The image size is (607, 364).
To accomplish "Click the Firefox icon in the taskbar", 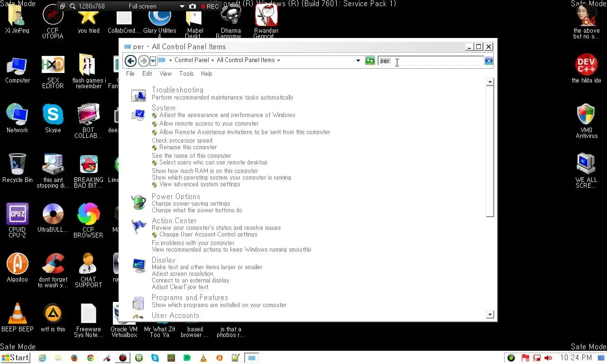I will pos(74,358).
